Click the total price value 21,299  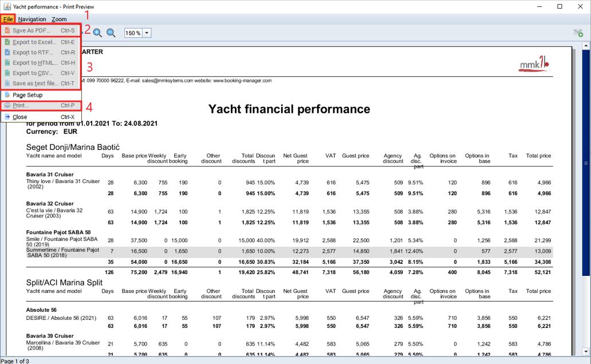pos(543,240)
